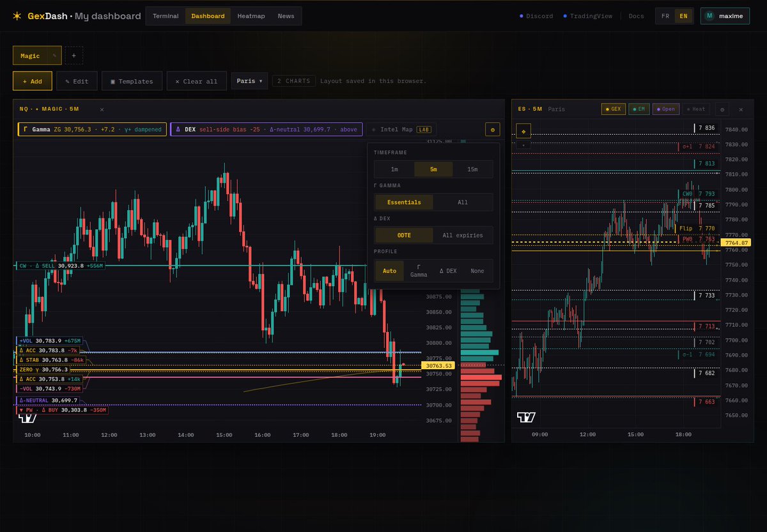Click the Clear all button

[x=196, y=81]
